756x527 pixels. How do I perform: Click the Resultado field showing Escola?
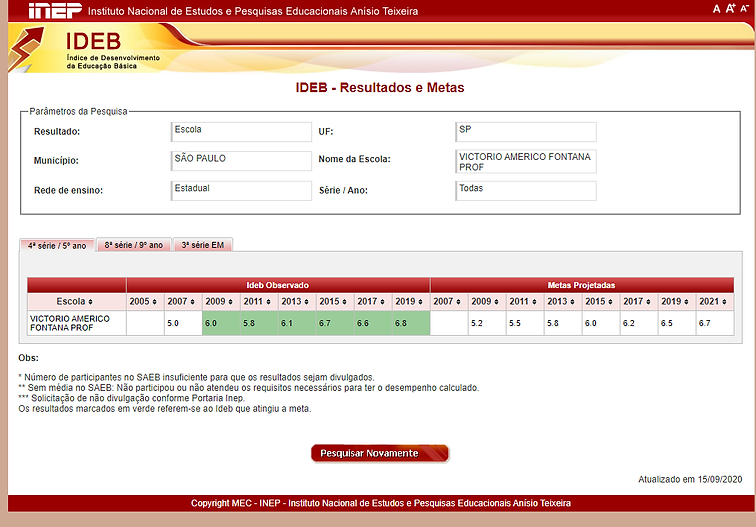click(241, 132)
